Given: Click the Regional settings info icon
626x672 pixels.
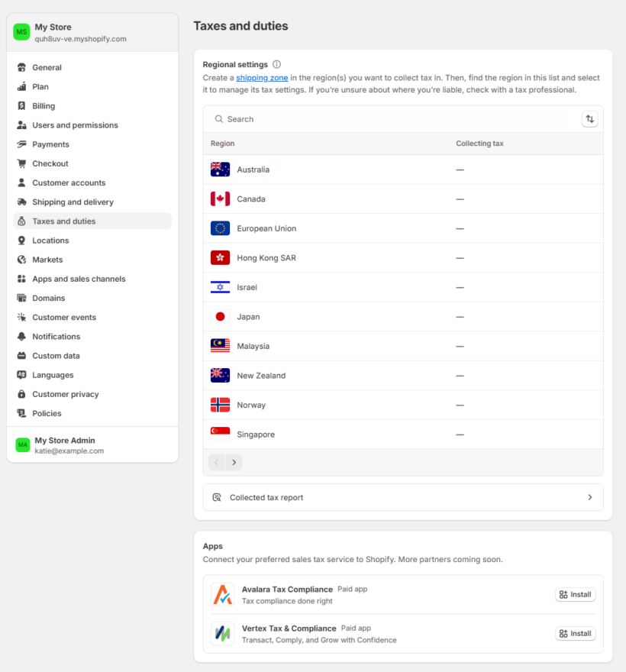Looking at the screenshot, I should pyautogui.click(x=276, y=65).
